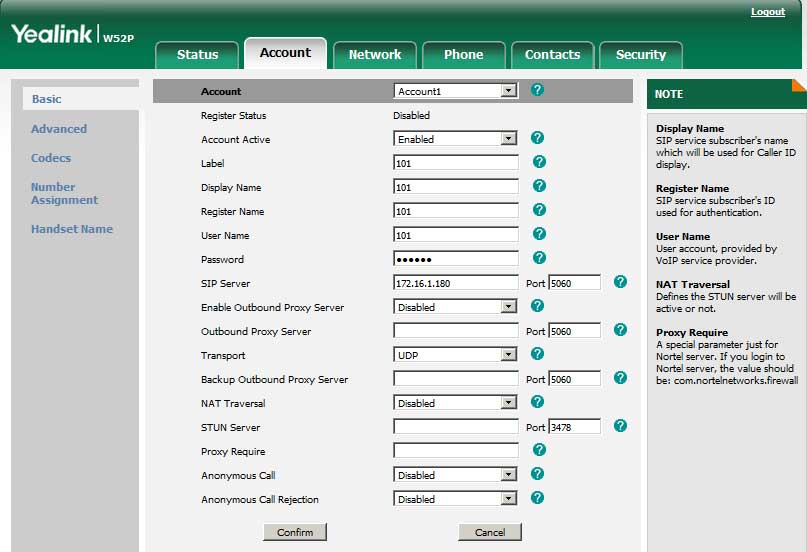Click the STUN Server field
Screen dimensions: 807x552
[456, 427]
